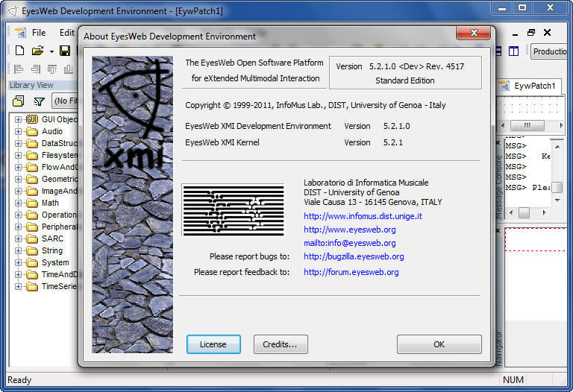Expand the Math library folder
This screenshot has width=573, height=392.
[18, 203]
